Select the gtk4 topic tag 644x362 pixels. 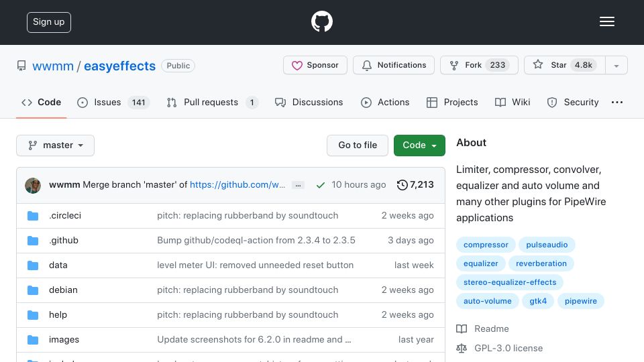tap(537, 301)
